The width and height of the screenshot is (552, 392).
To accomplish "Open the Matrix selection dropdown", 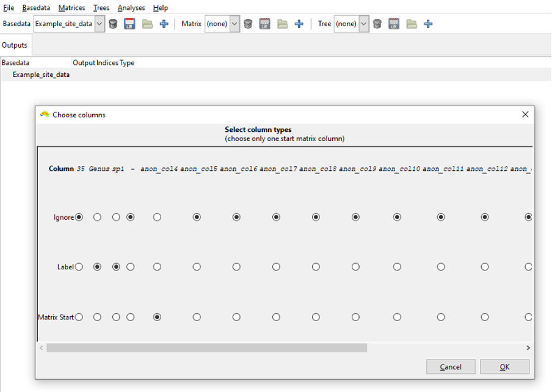I will pos(234,24).
